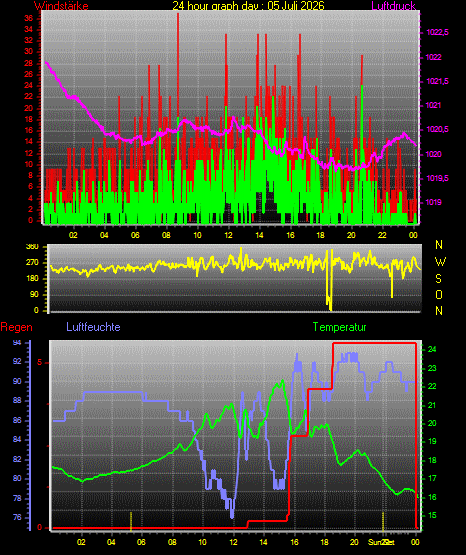Click the Temperatur legend label

tap(339, 327)
